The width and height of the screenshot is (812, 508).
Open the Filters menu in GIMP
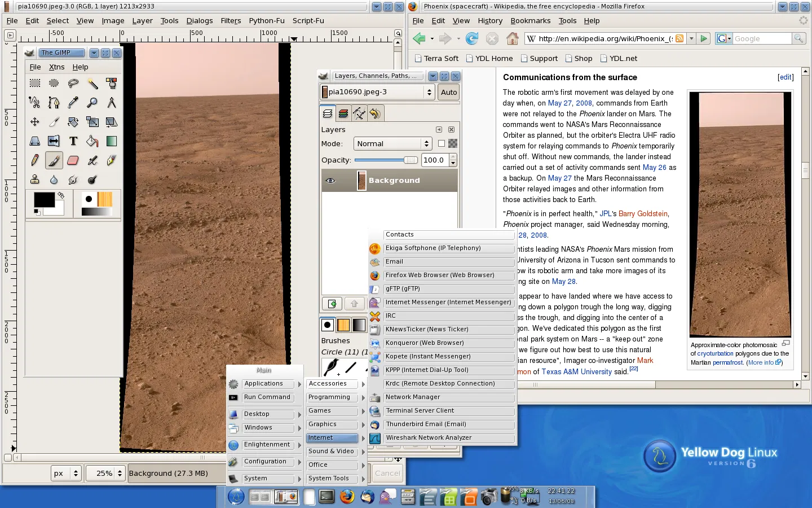click(231, 20)
